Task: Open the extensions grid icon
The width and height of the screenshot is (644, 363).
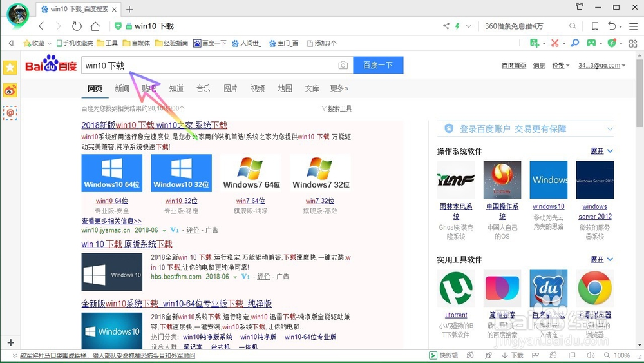Action: 633,43
